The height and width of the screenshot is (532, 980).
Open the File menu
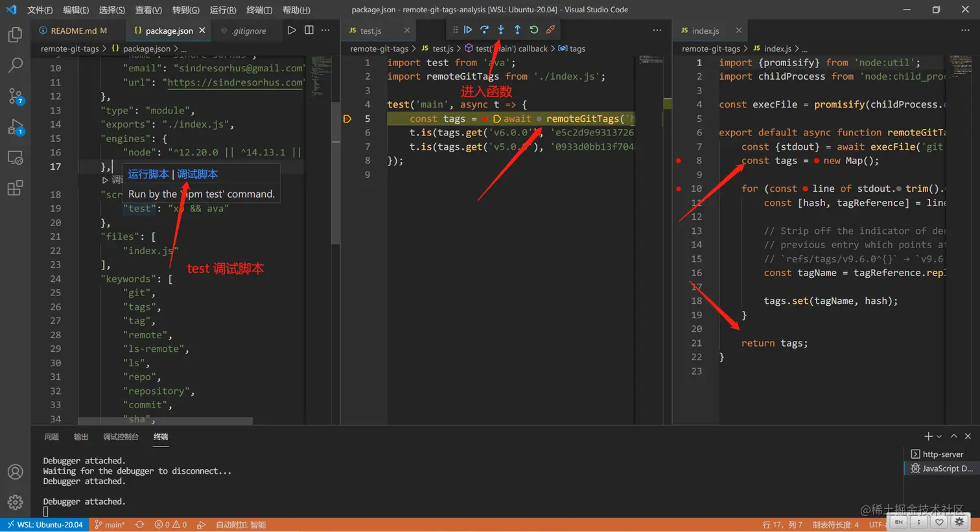(40, 10)
